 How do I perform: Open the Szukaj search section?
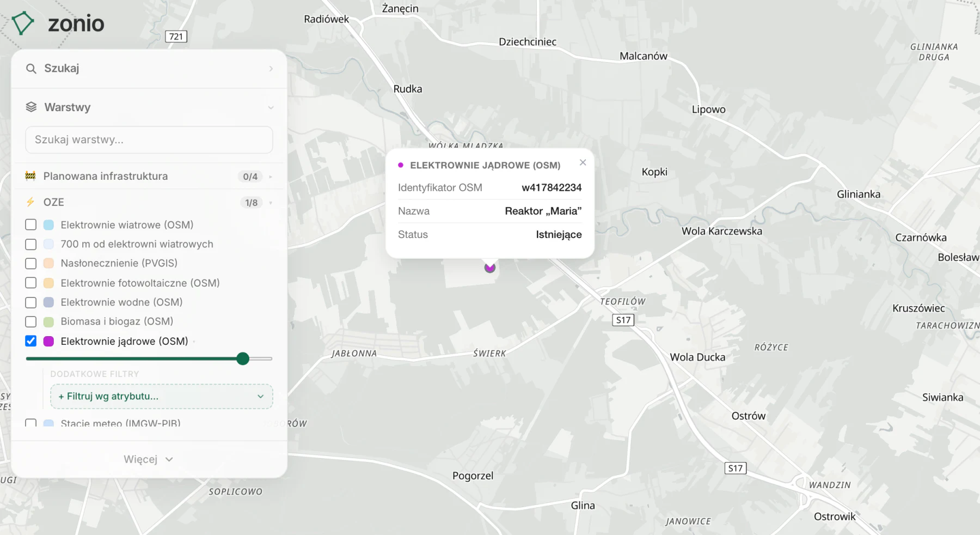coord(149,69)
